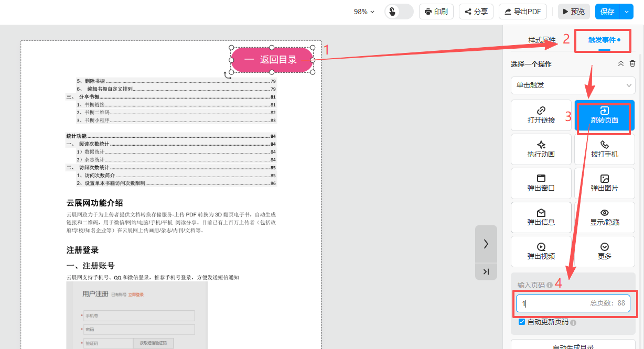The height and width of the screenshot is (349, 644).
Task: Choose the 执行动画 animation action
Action: click(x=541, y=149)
